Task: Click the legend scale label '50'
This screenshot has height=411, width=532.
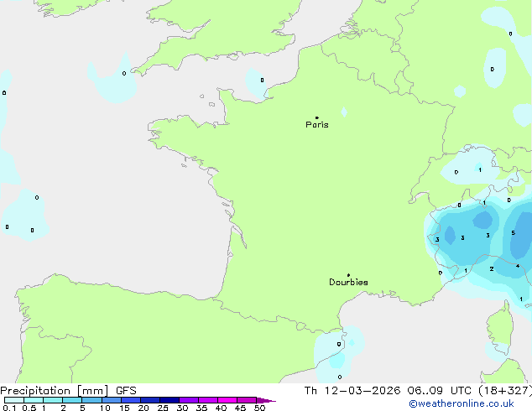Action: 259,408
